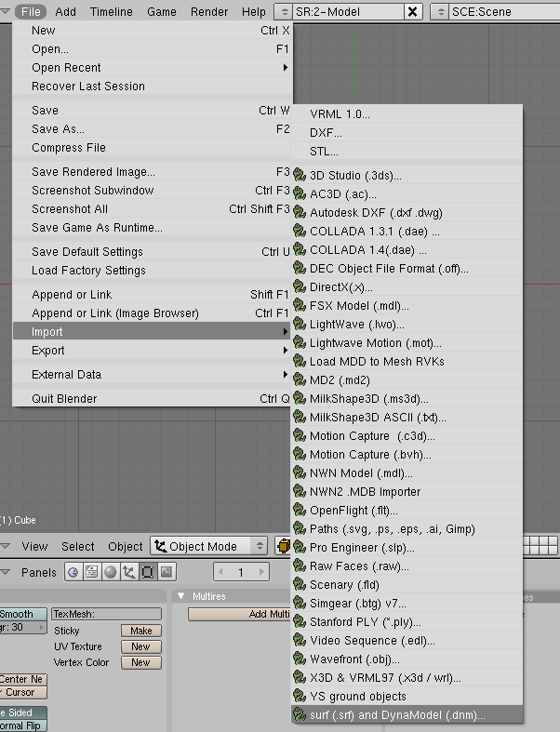Viewport: 560px width, 732px height.
Task: Open the Script panel context icon
Action: 91,572
